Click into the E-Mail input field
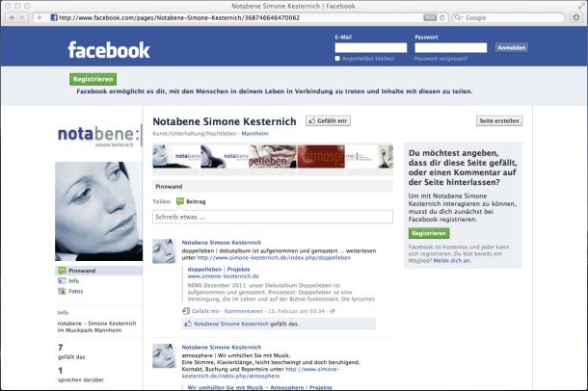The image size is (588, 391). [370, 47]
